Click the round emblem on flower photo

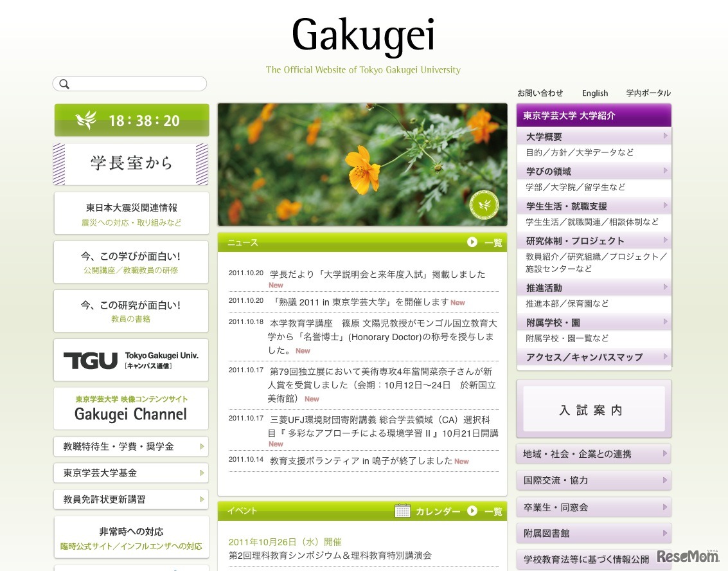484,204
